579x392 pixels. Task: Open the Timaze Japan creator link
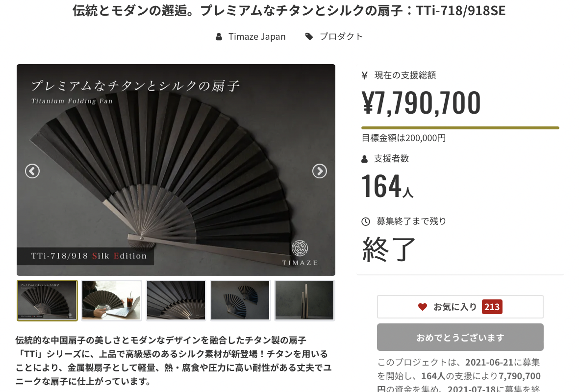(x=257, y=37)
